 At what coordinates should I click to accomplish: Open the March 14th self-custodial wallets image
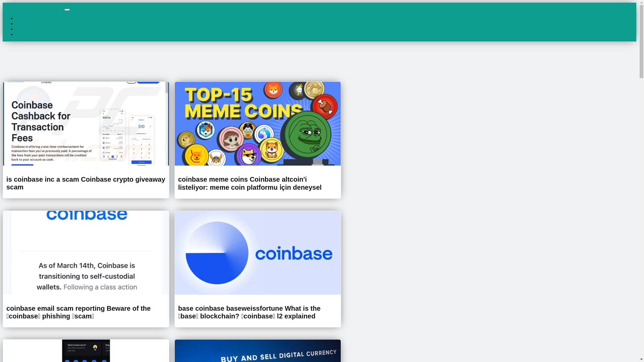click(86, 253)
